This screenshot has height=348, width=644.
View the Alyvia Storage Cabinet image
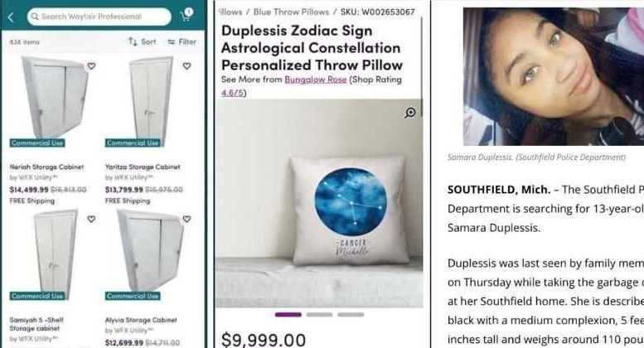point(151,250)
